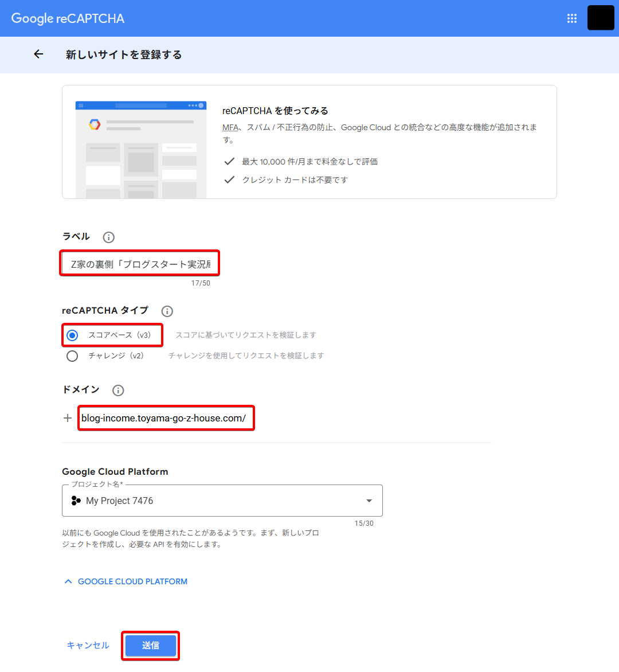
Task: Click the Google reCAPTCHA logo
Action: pyautogui.click(x=68, y=18)
